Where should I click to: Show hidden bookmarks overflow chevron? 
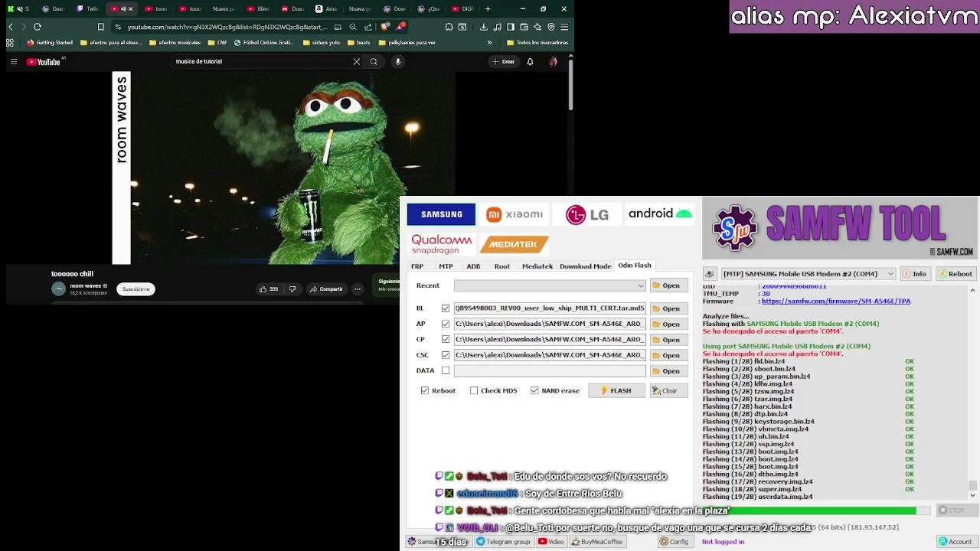[489, 43]
